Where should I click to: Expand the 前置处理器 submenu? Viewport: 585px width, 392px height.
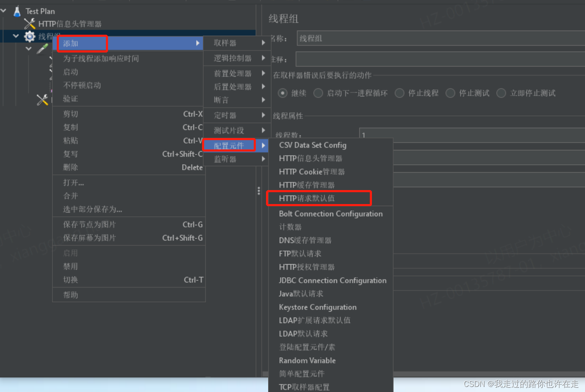coord(236,73)
